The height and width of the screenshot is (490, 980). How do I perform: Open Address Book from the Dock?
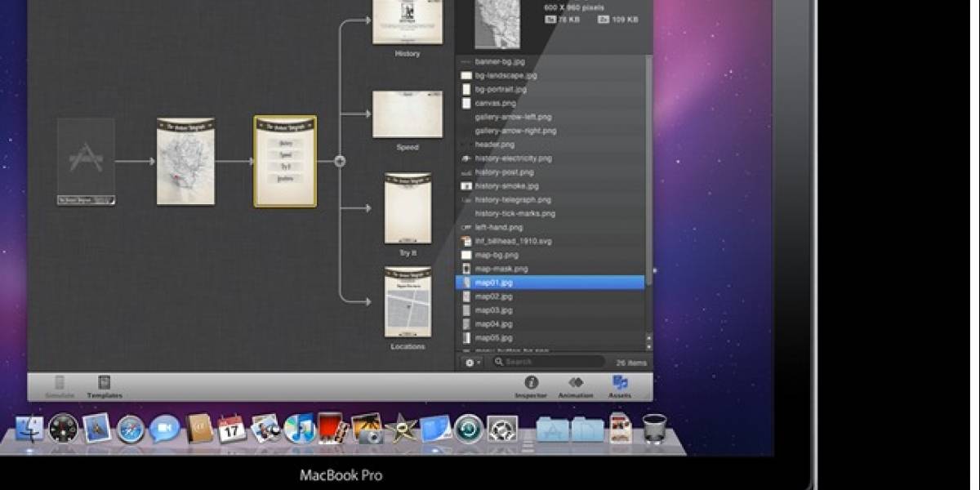click(198, 428)
